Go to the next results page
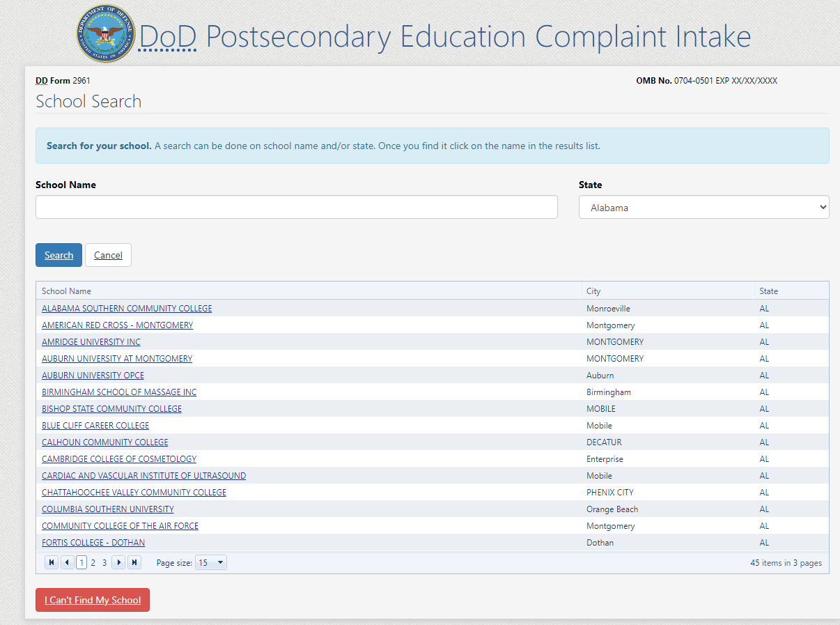The height and width of the screenshot is (625, 840). (x=118, y=562)
